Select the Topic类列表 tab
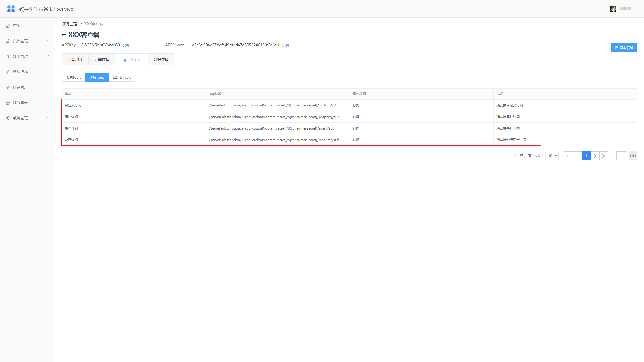Screen dimensions: 644x362 132,59
